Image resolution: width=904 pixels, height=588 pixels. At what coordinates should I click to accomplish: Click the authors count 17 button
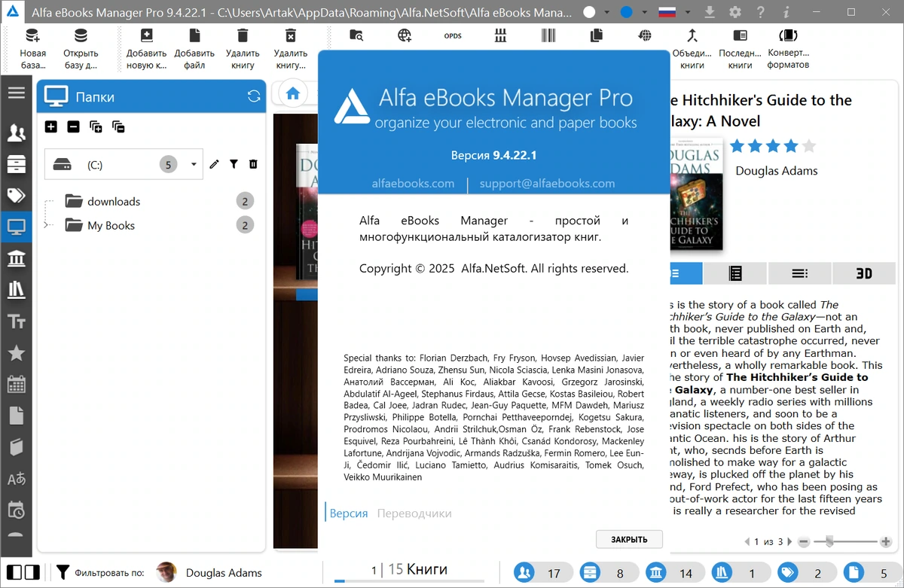coord(543,573)
